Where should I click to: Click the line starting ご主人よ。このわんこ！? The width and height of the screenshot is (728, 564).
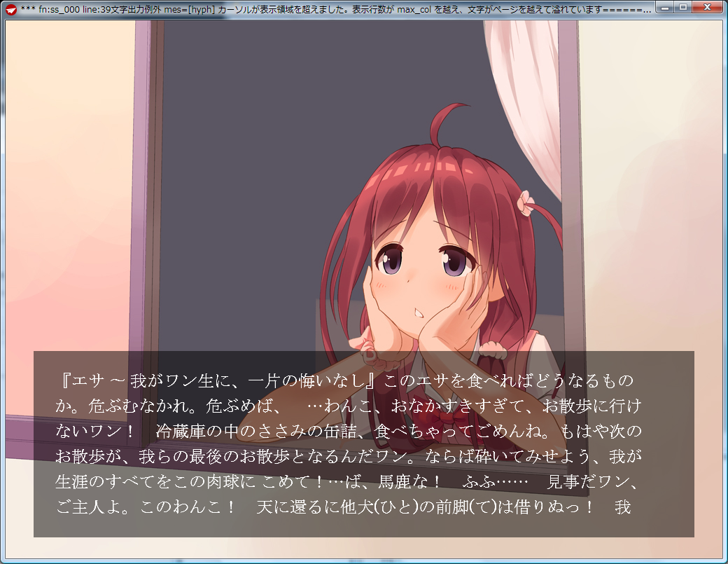[344, 507]
